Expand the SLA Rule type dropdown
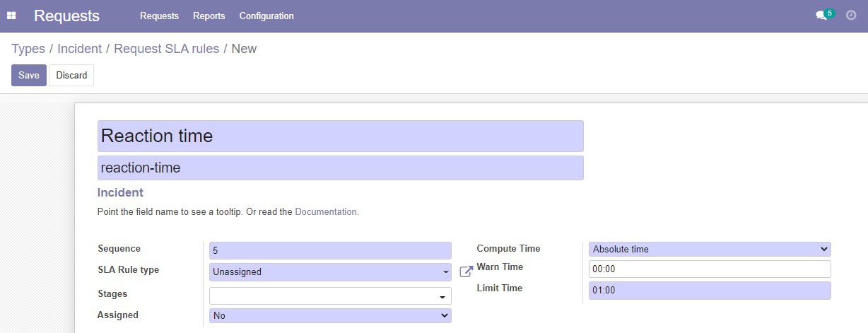 pyautogui.click(x=330, y=271)
